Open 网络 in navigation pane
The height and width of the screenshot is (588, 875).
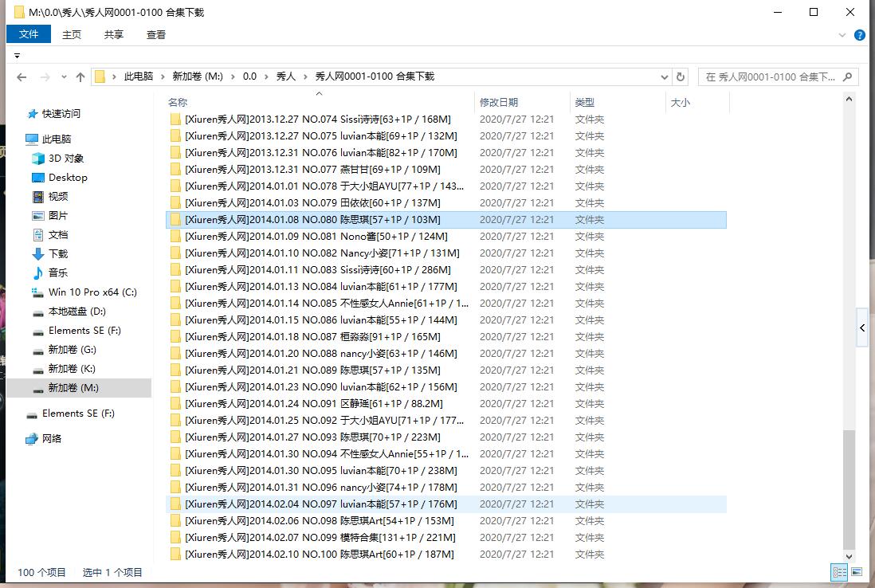tap(44, 438)
